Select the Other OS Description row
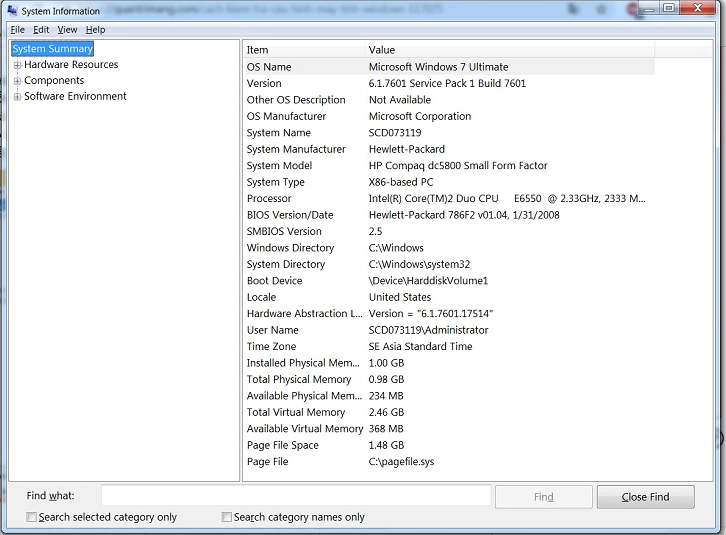The image size is (726, 535). pos(449,100)
